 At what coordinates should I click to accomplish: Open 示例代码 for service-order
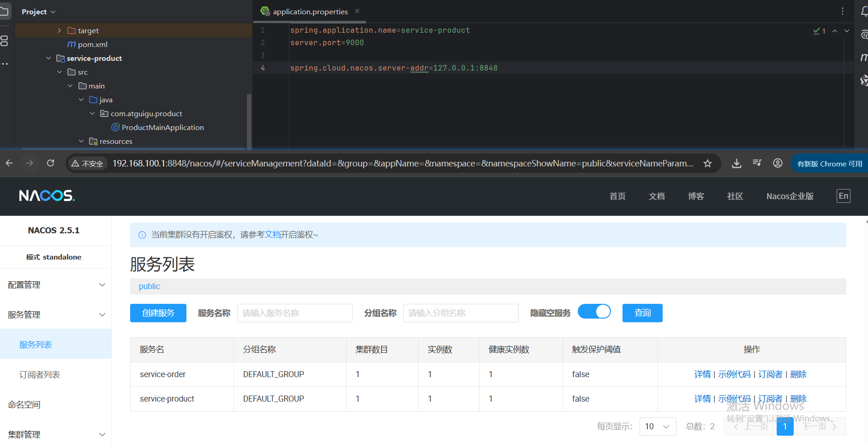click(x=734, y=374)
